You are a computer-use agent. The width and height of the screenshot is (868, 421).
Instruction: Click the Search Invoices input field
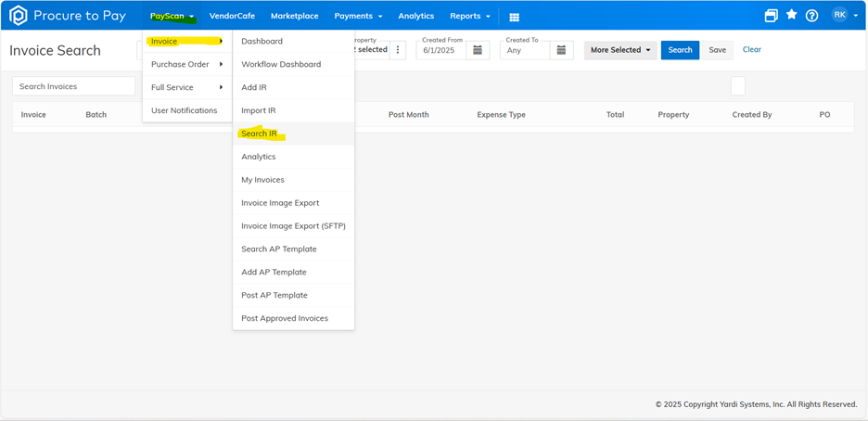[x=73, y=86]
